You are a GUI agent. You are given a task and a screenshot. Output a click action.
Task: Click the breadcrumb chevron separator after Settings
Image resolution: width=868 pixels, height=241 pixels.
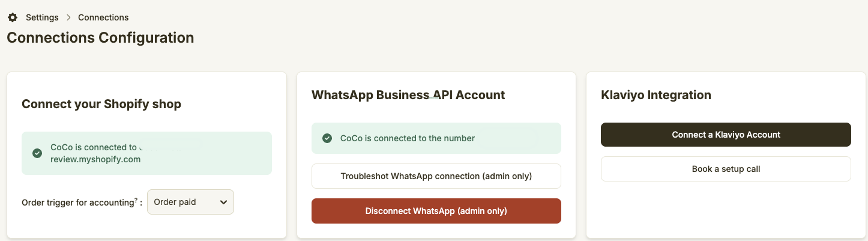click(x=68, y=17)
